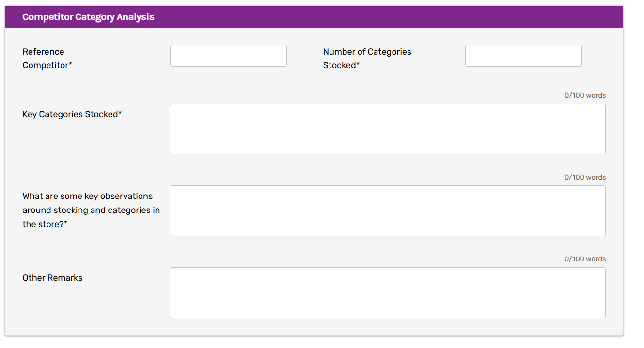
Task: Click the word "Stocked*" under Number of Categories
Action: pos(341,65)
